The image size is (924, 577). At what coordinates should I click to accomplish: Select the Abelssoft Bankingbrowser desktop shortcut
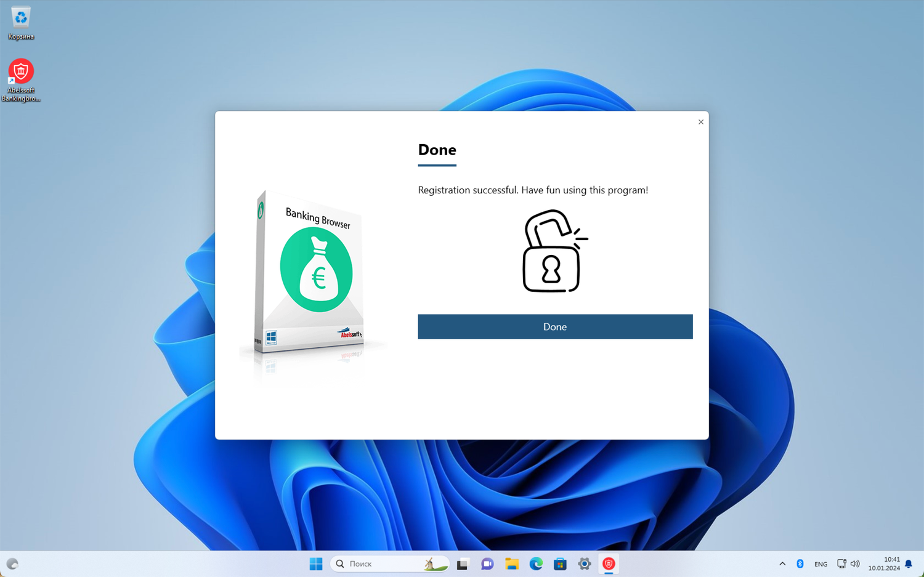click(x=21, y=81)
